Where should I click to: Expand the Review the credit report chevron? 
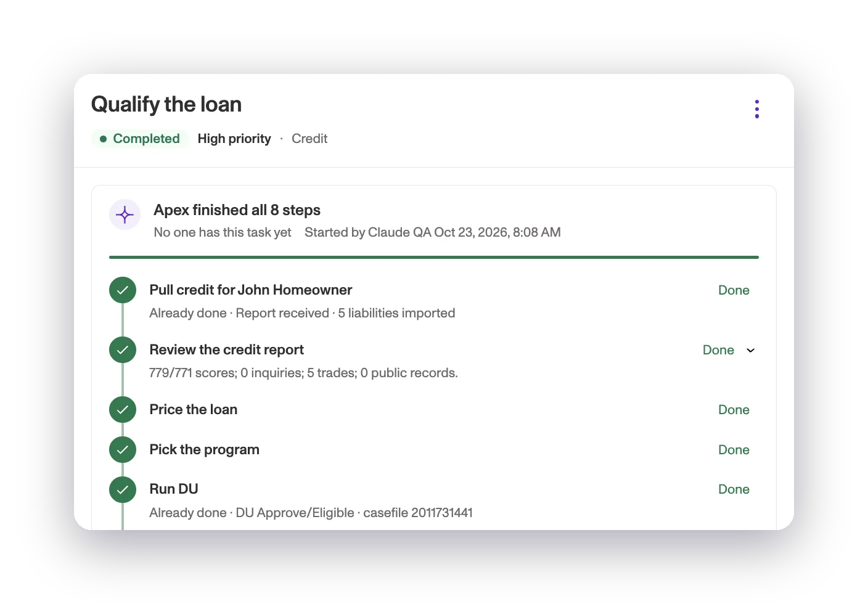(750, 350)
